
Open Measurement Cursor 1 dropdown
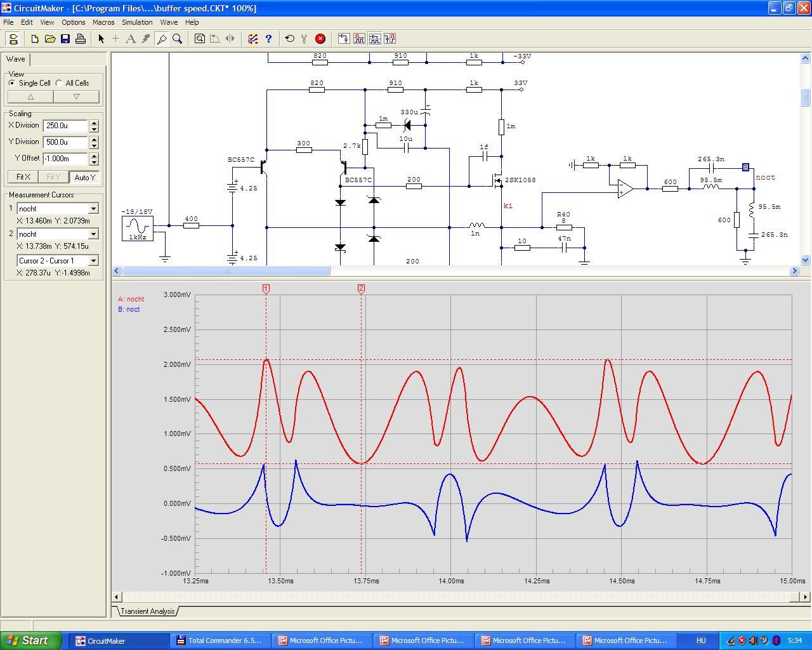click(93, 209)
